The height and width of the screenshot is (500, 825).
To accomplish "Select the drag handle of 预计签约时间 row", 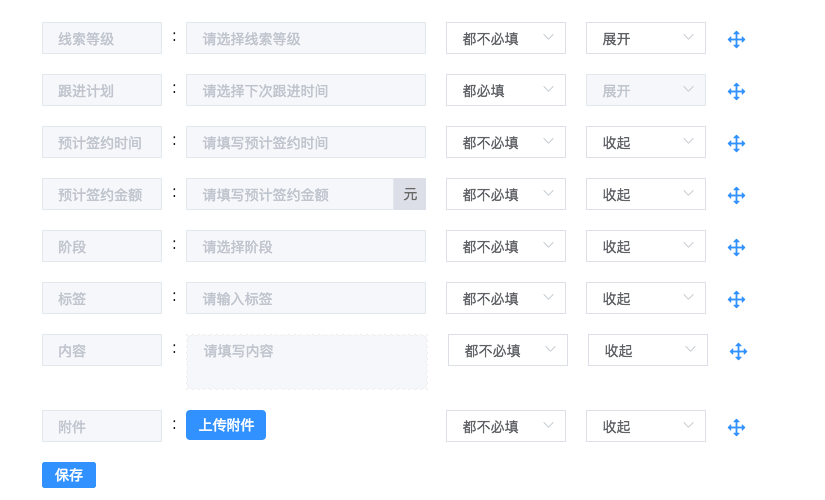I will coord(736,143).
